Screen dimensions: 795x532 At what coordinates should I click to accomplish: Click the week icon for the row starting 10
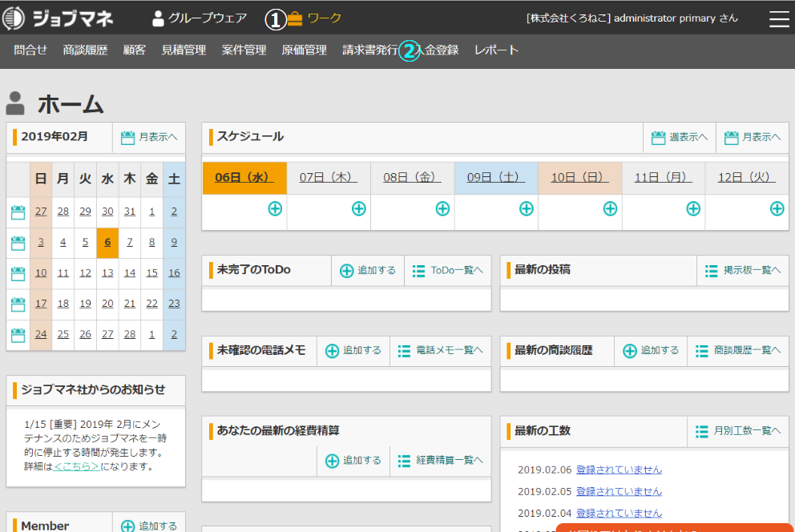click(18, 273)
